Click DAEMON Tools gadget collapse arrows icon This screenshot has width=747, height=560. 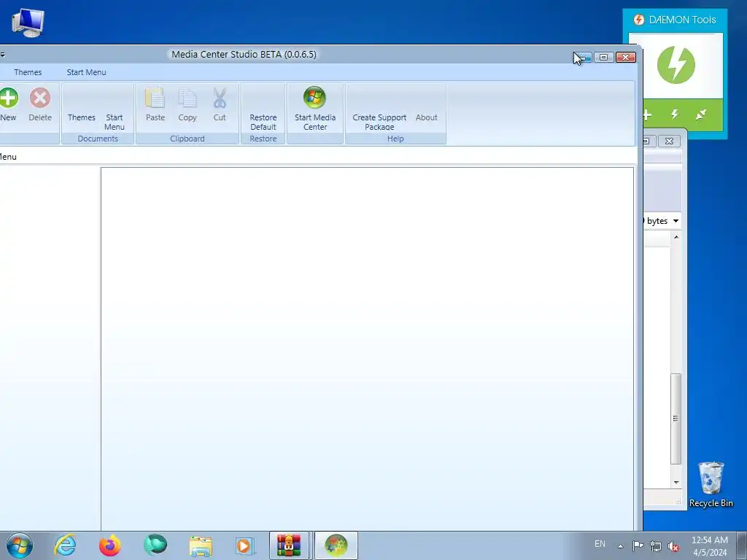click(701, 114)
